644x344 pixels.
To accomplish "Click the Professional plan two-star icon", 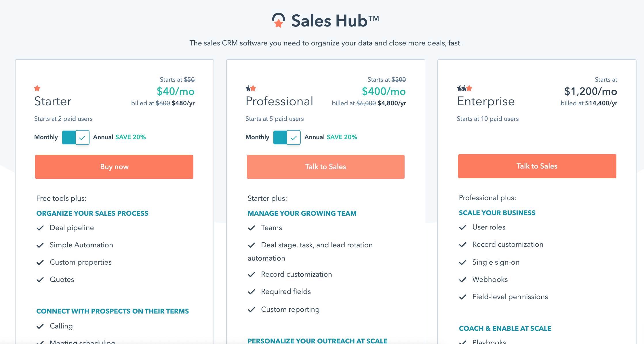I will 251,88.
